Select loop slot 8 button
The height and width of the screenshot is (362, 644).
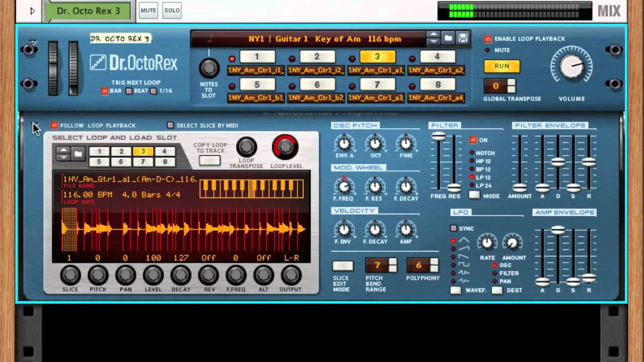tap(437, 84)
